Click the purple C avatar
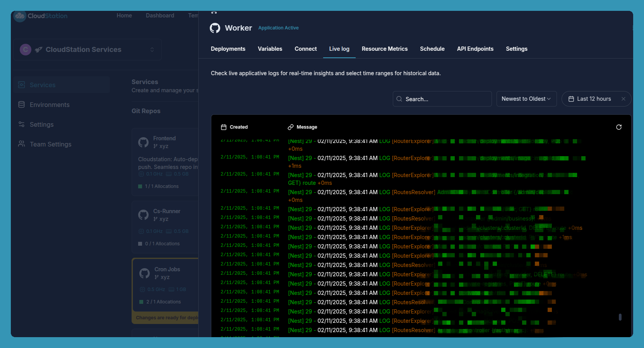Viewport: 644px width, 348px height. [x=26, y=50]
